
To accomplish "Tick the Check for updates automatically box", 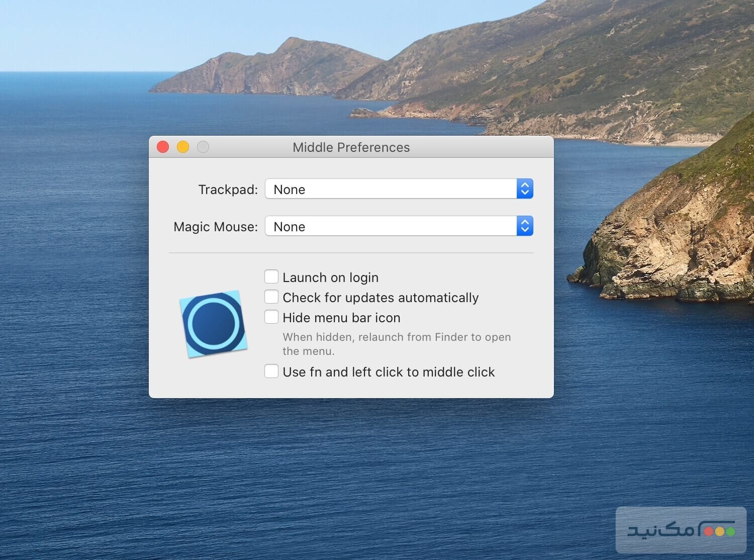I will 271,297.
